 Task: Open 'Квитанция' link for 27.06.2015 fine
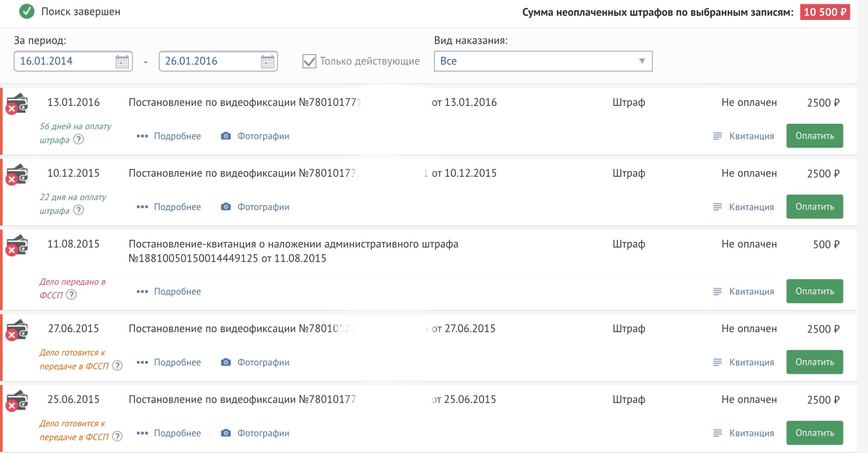[x=751, y=362]
